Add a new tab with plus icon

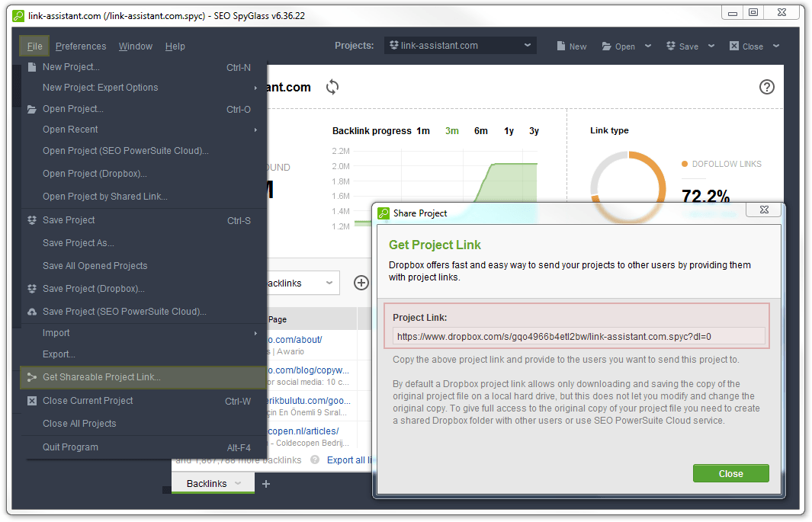266,484
